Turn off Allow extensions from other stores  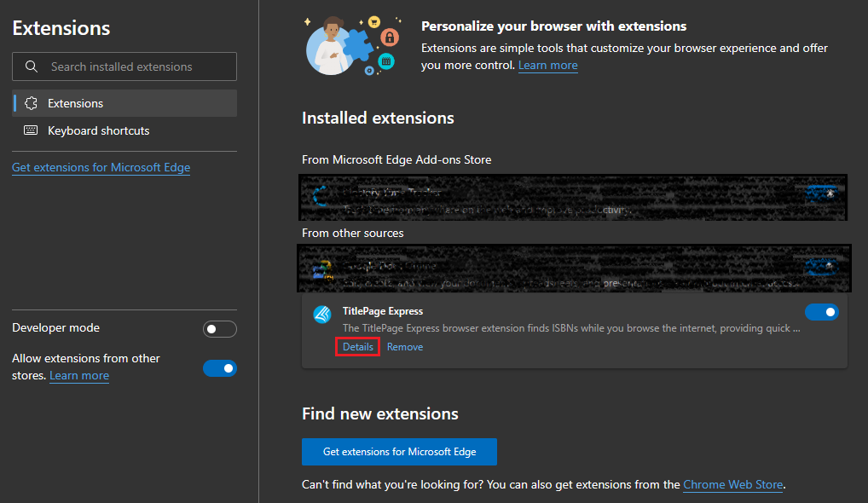(219, 368)
